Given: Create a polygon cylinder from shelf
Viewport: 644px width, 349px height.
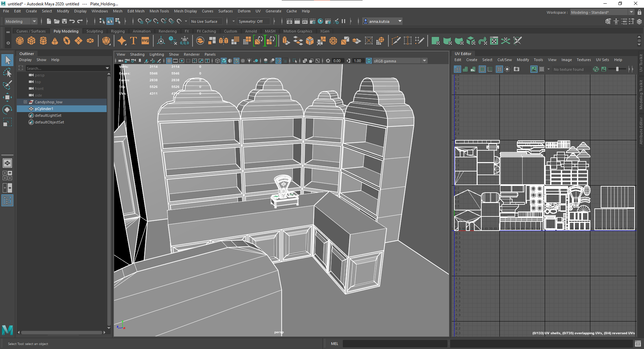Looking at the screenshot, I should point(43,41).
